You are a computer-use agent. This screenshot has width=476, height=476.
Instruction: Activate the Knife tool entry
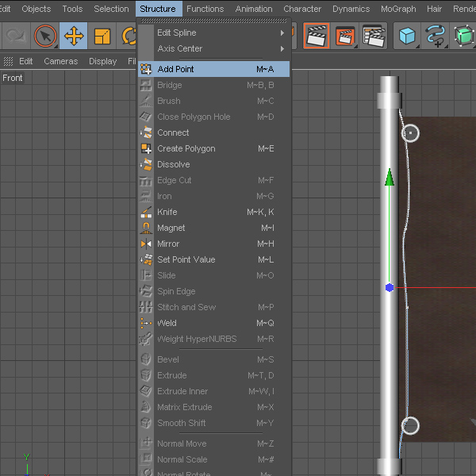tap(213, 212)
